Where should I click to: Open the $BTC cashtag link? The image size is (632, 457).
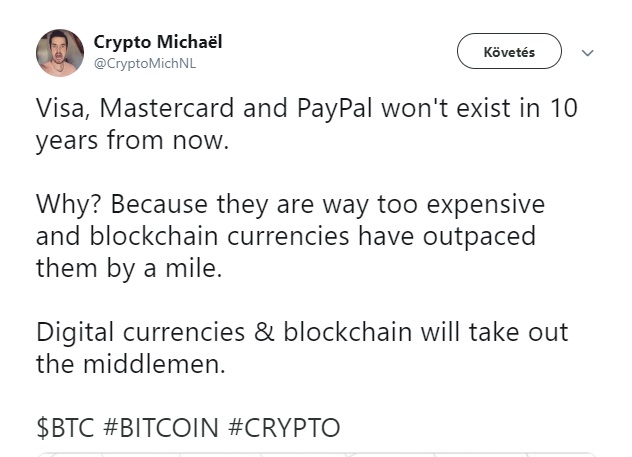tap(65, 428)
